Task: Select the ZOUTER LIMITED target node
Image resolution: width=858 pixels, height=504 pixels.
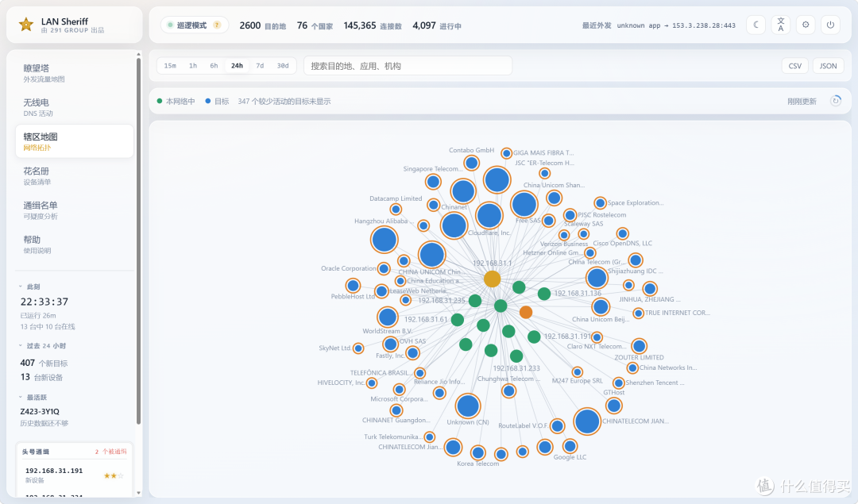Action: tap(639, 345)
